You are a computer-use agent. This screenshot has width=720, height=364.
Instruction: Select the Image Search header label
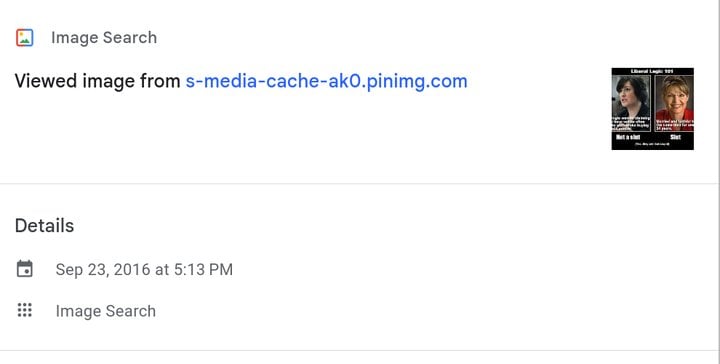[104, 38]
